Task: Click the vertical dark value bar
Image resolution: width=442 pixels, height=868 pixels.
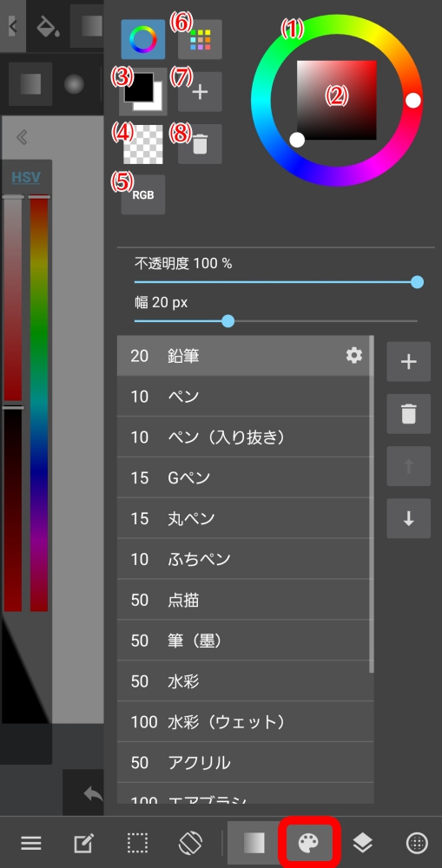Action: (13, 510)
